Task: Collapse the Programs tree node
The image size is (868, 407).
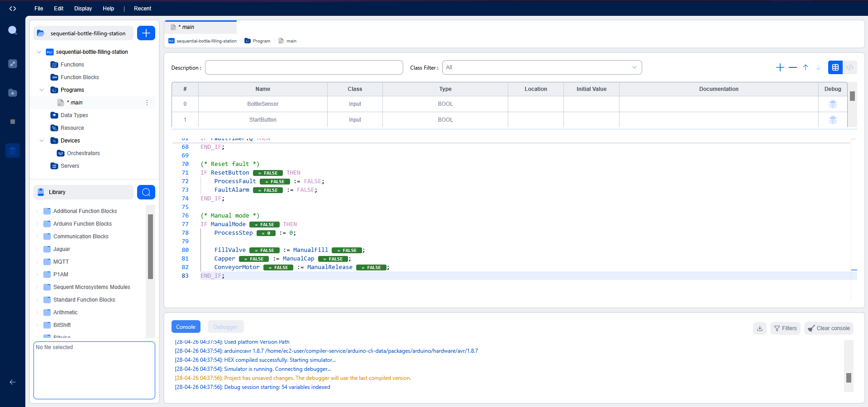Action: point(42,90)
